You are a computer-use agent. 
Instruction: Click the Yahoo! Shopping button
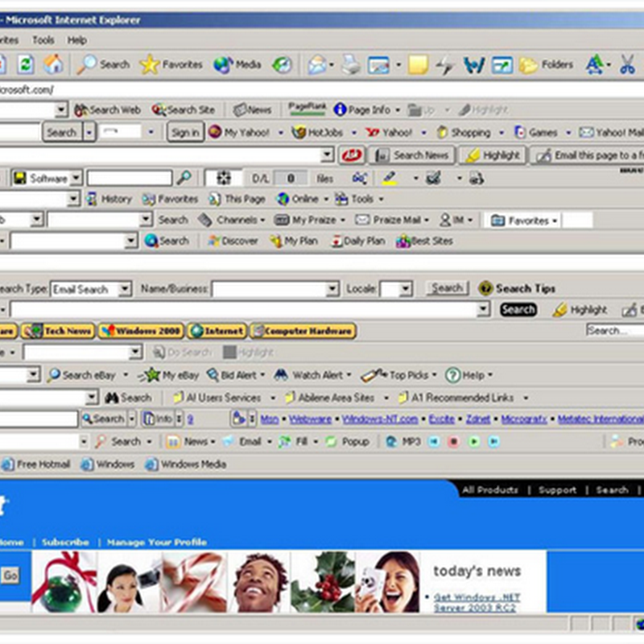click(464, 132)
